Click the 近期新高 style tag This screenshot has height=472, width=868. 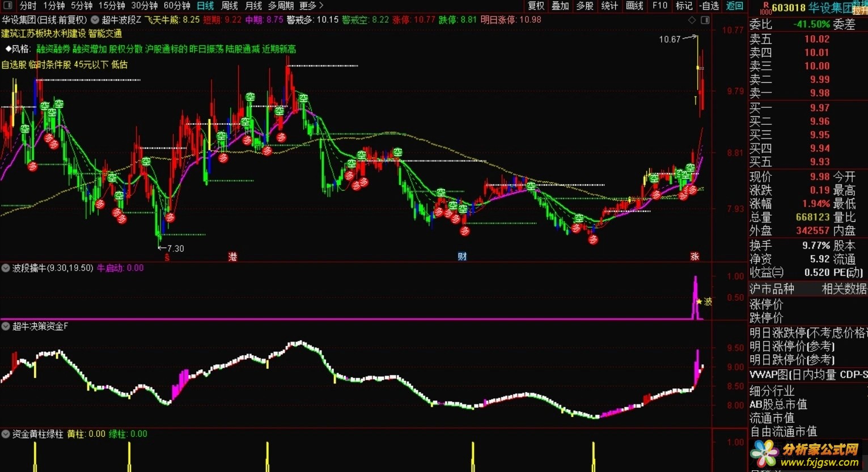[x=279, y=49]
